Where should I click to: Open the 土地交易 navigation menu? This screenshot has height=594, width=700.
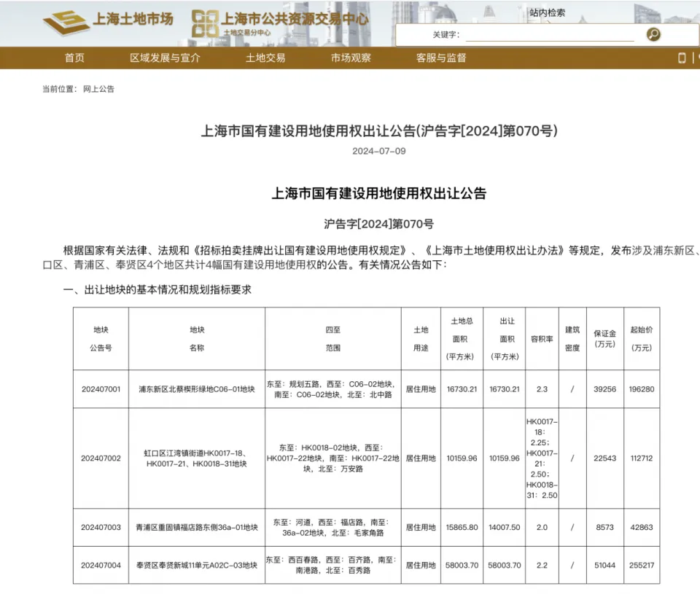pos(265,58)
